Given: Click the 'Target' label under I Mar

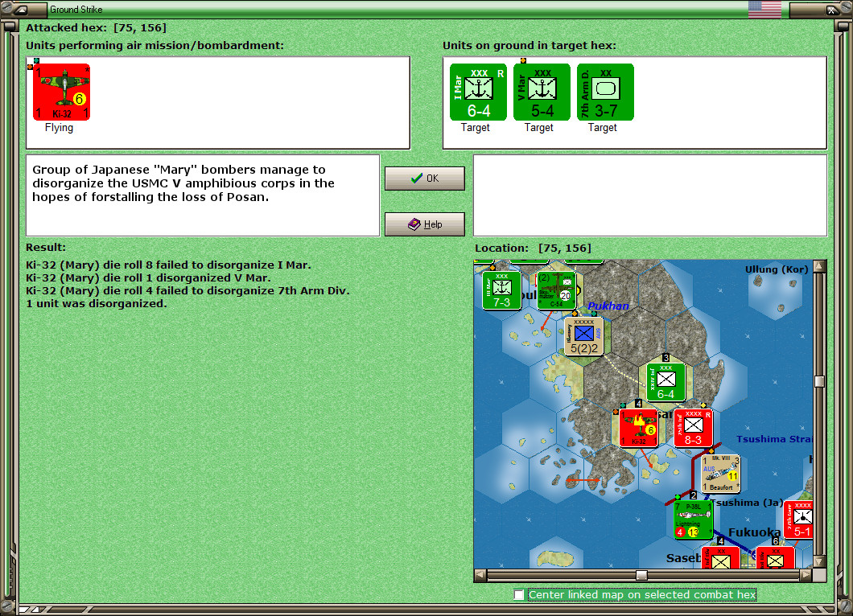Looking at the screenshot, I should (476, 128).
